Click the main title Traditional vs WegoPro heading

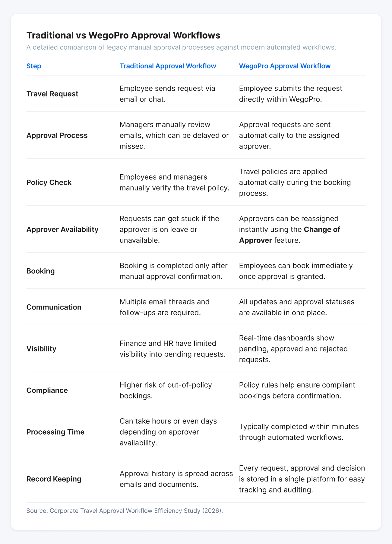coord(123,35)
